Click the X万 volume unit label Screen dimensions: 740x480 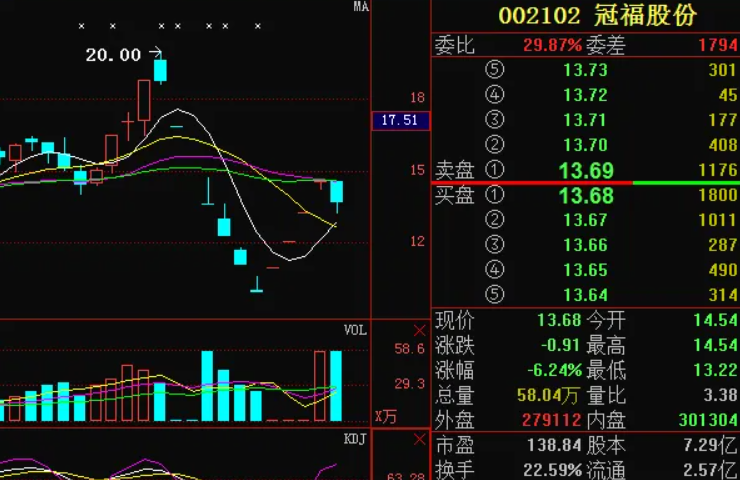pyautogui.click(x=386, y=417)
